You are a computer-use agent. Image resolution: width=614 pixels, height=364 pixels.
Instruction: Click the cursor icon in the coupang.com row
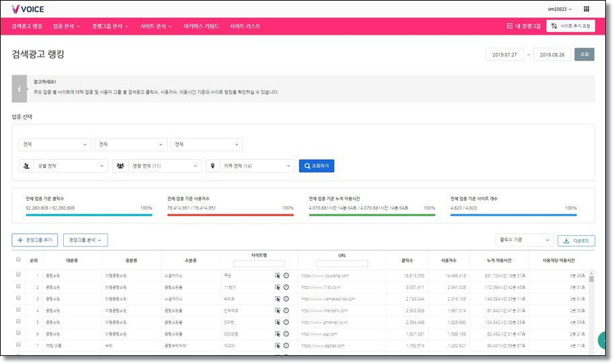pyautogui.click(x=277, y=275)
